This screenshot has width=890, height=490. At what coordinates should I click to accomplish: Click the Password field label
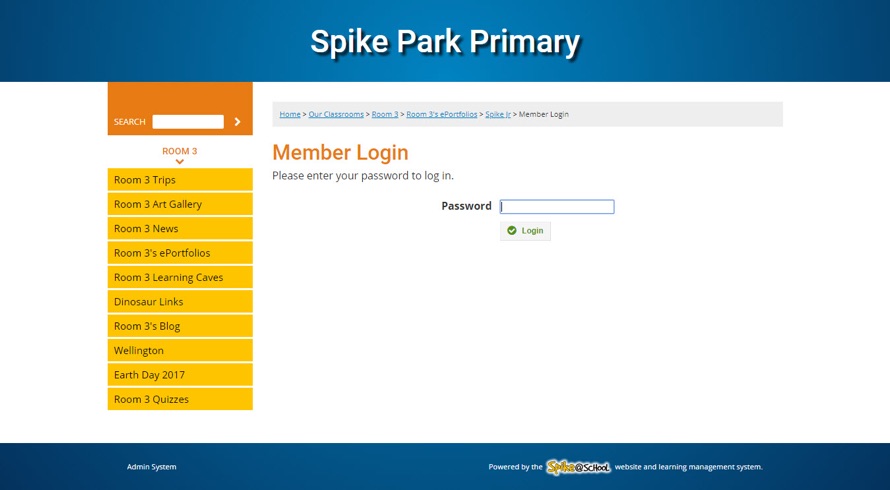point(467,206)
